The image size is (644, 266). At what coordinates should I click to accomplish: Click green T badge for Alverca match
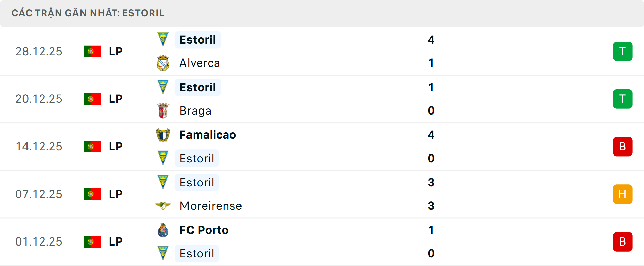[623, 51]
